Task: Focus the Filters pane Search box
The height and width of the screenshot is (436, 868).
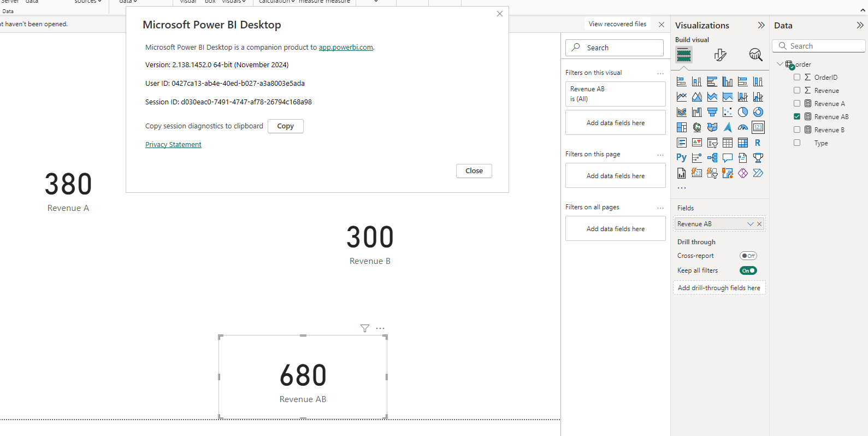Action: (x=615, y=48)
